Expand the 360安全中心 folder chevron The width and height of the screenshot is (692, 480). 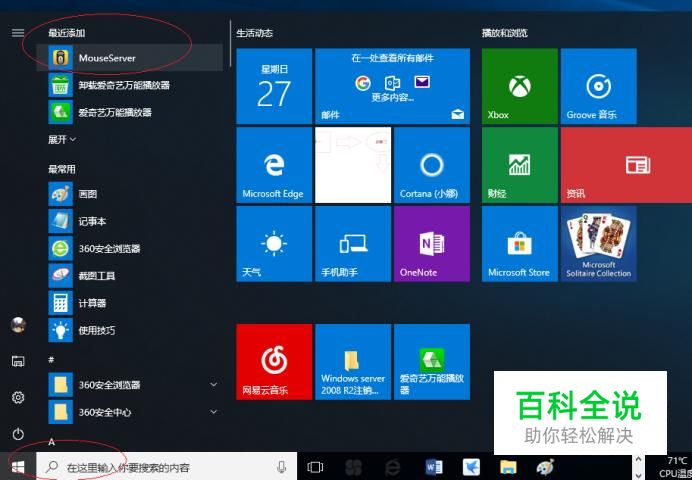[x=214, y=412]
